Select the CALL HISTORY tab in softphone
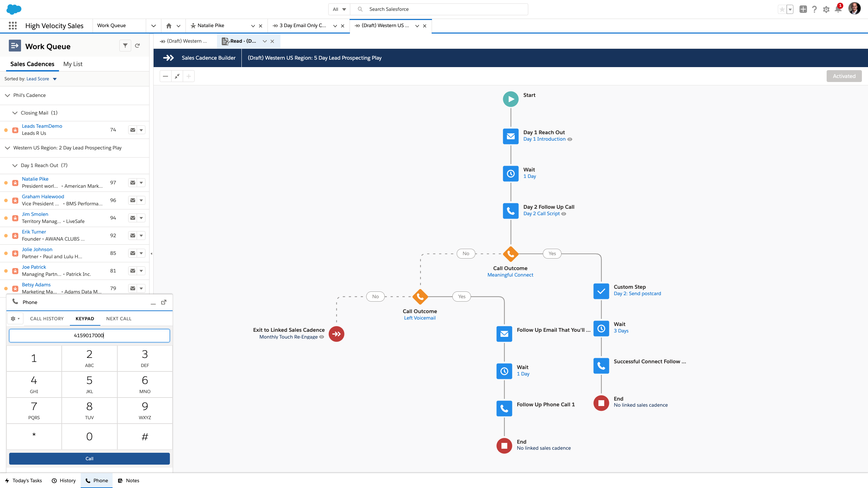The image size is (868, 488). (46, 318)
